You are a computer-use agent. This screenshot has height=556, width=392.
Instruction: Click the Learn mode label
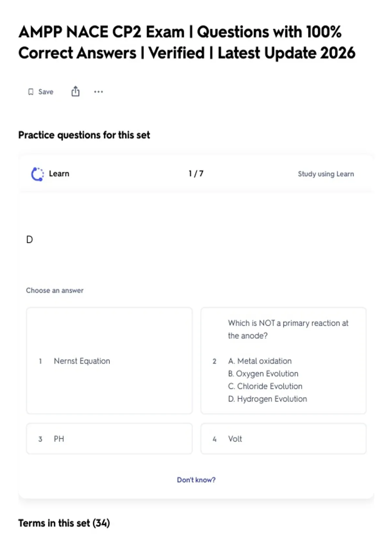pyautogui.click(x=59, y=174)
